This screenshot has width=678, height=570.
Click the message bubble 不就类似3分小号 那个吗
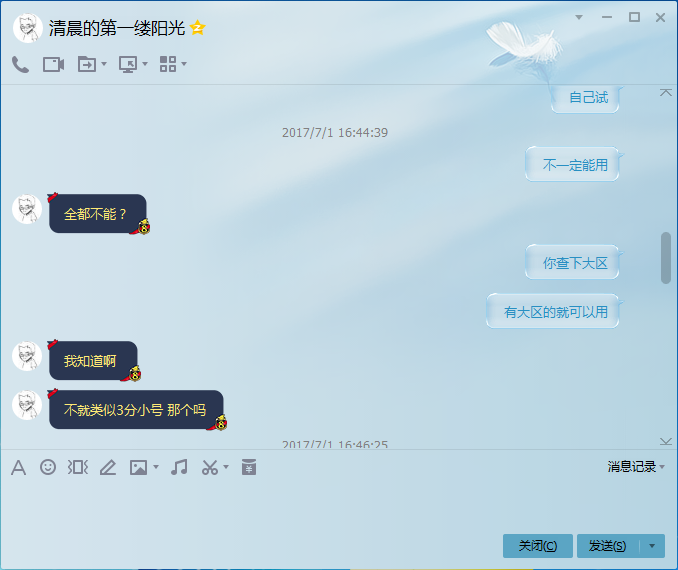(x=136, y=410)
